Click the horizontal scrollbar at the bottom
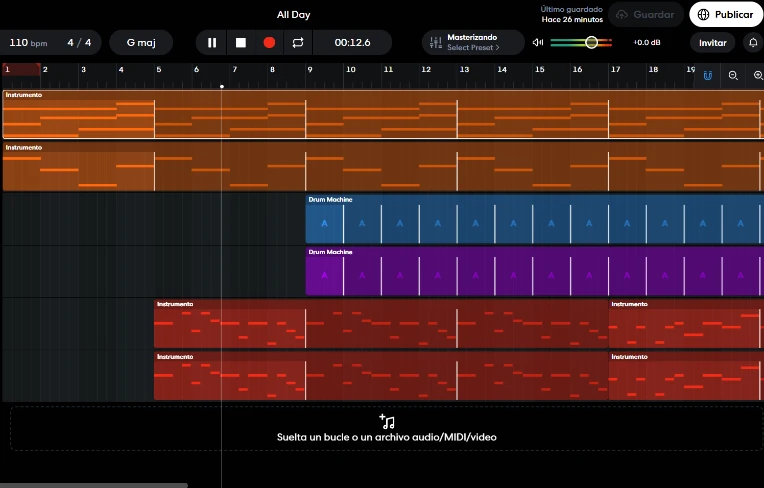The width and height of the screenshot is (764, 488). 94,486
